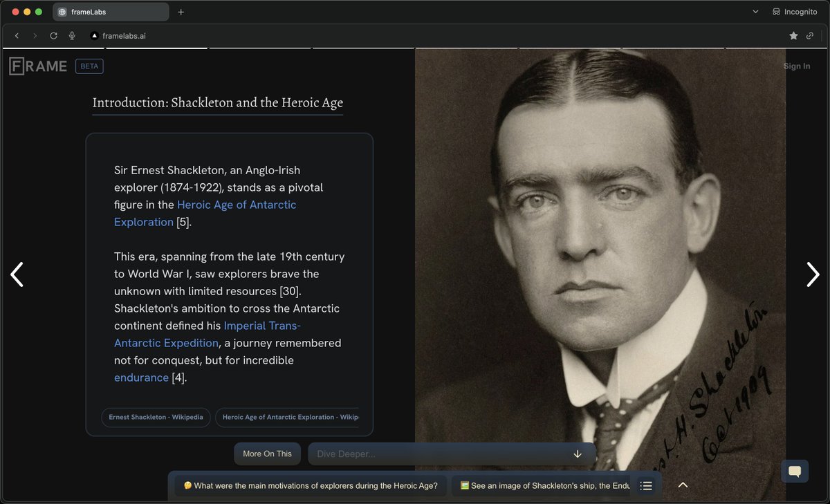Bookmark the page using the star icon
830x504 pixels.
793,35
